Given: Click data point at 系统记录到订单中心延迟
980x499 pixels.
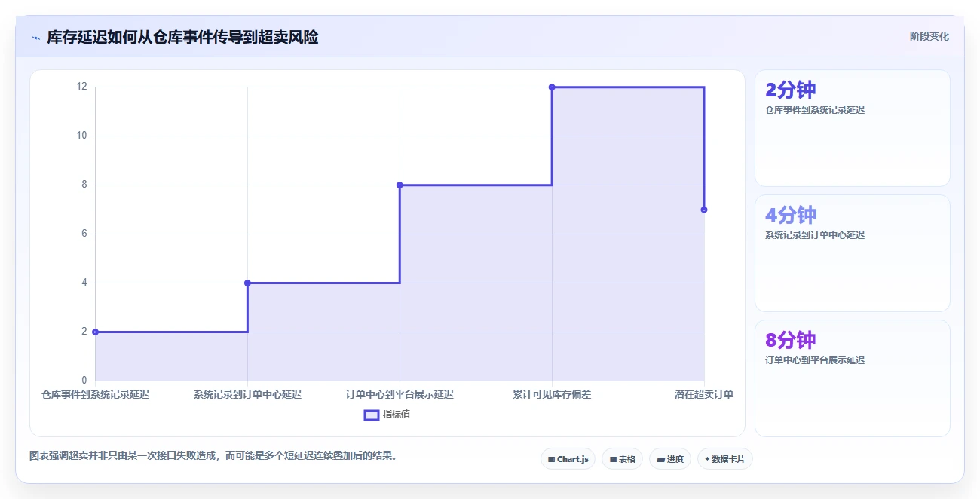Looking at the screenshot, I should [x=247, y=283].
